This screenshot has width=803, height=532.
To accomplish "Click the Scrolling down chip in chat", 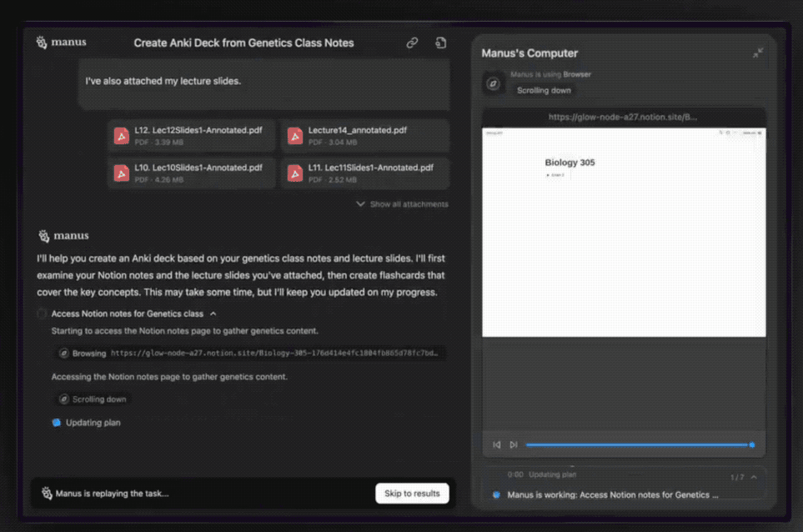I will [93, 399].
